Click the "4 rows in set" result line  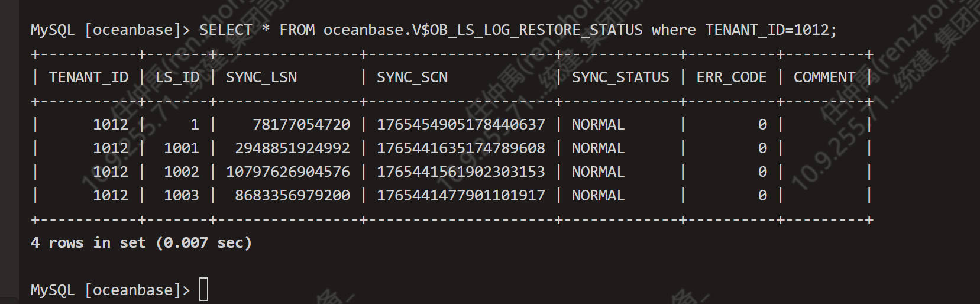coord(141,243)
